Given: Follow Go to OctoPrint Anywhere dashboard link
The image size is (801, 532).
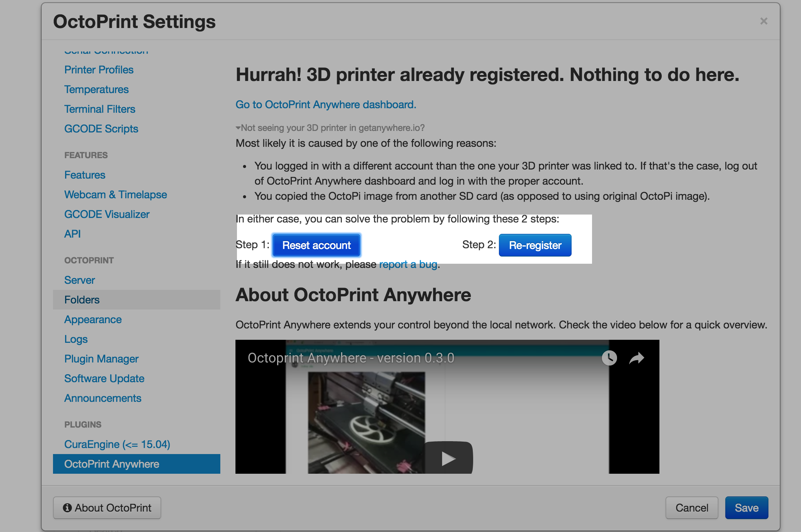Looking at the screenshot, I should click(x=326, y=104).
